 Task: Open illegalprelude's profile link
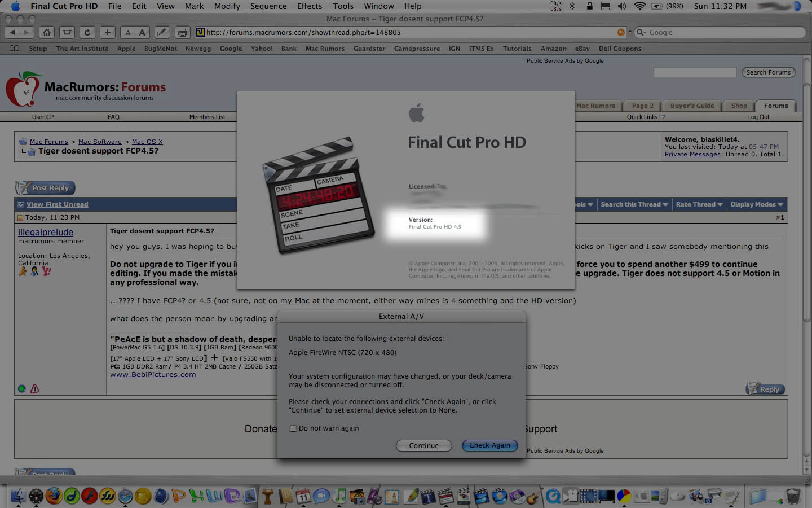pos(46,232)
